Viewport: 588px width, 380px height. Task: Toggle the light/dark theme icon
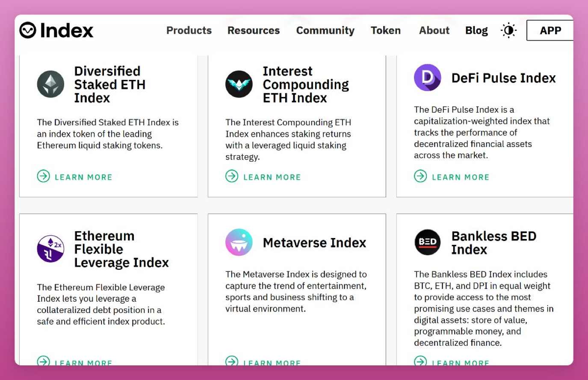(x=508, y=30)
